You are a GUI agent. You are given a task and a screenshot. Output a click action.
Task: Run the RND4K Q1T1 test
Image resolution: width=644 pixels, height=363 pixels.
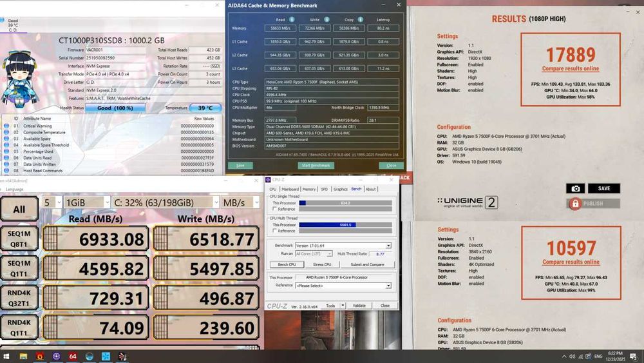(19, 328)
